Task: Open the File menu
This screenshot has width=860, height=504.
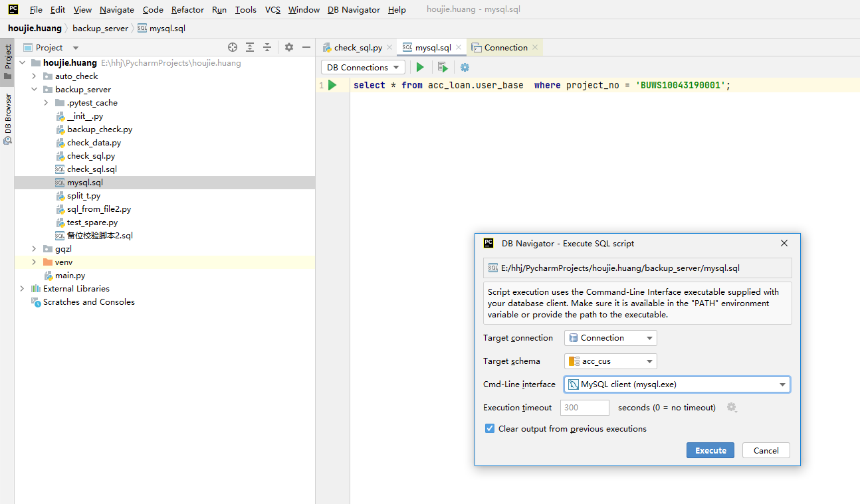Action: tap(36, 10)
